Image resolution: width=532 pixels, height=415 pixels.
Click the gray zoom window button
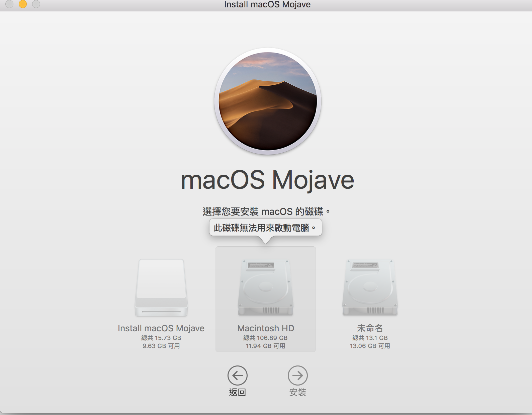click(x=36, y=4)
